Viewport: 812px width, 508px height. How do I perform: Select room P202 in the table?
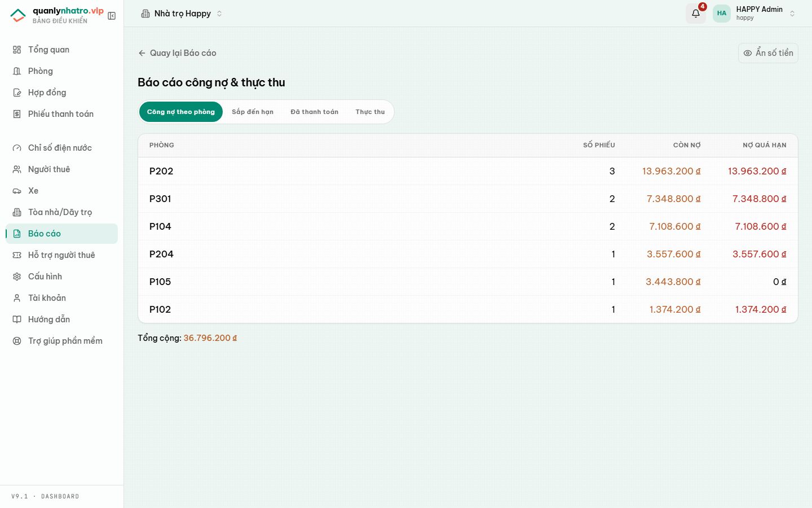(x=161, y=171)
